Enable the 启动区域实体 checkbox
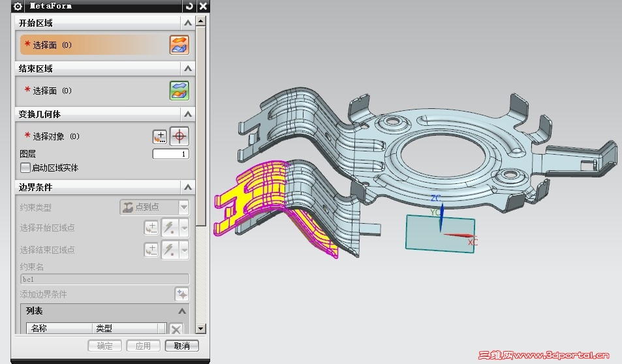Screen dimensions: 622x364 [x=25, y=168]
